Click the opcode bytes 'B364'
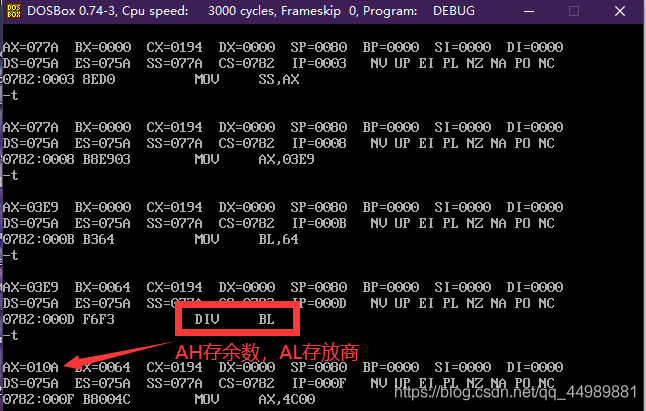This screenshot has height=411, width=646. [x=98, y=239]
